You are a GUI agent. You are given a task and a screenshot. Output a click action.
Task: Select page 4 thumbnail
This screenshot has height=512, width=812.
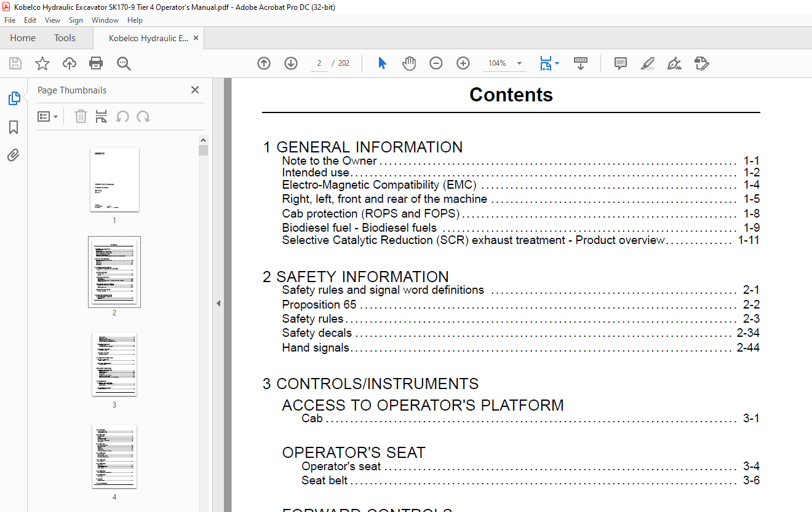[114, 457]
